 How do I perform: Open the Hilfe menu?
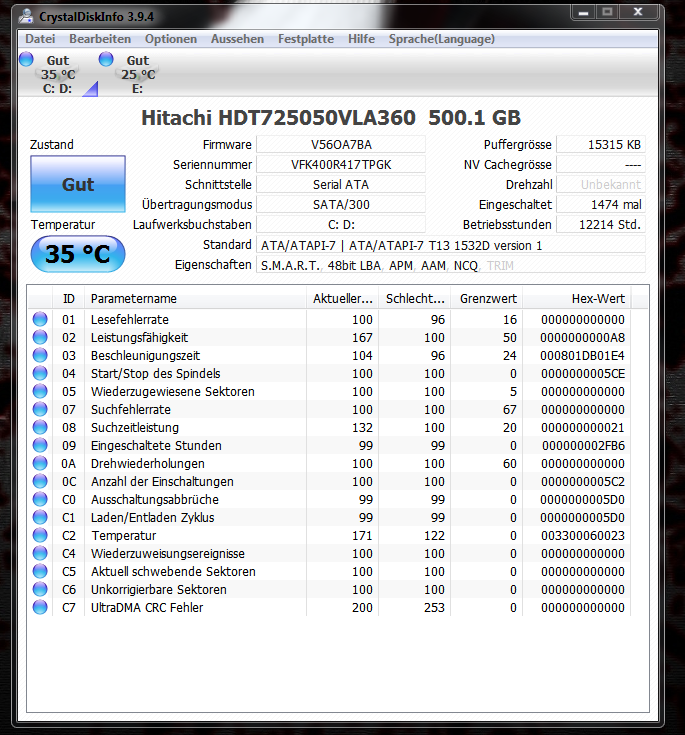(x=361, y=39)
